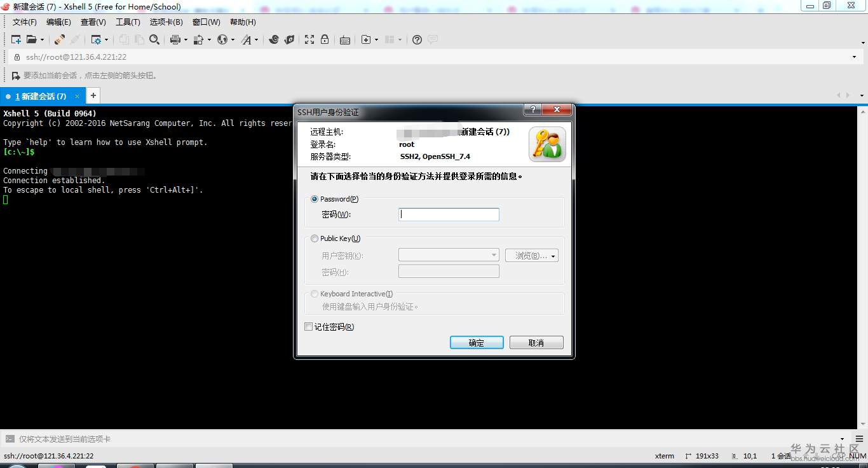The image size is (868, 468).
Task: Open the 帮助(H) menu
Action: [243, 22]
